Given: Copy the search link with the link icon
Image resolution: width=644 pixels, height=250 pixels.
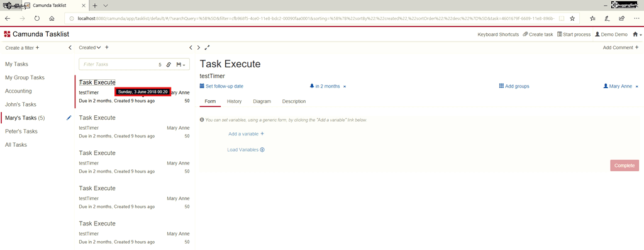Looking at the screenshot, I should pyautogui.click(x=169, y=65).
